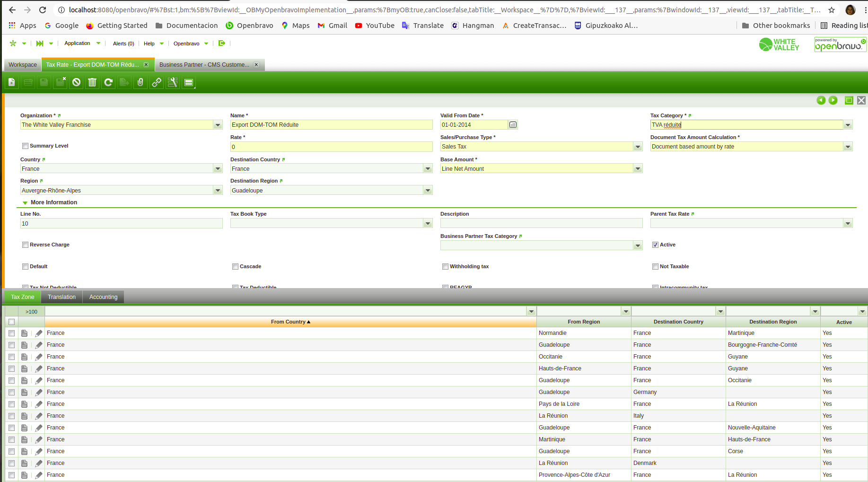The height and width of the screenshot is (482, 868).
Task: Click the logout icon in top menu
Action: pyautogui.click(x=221, y=44)
